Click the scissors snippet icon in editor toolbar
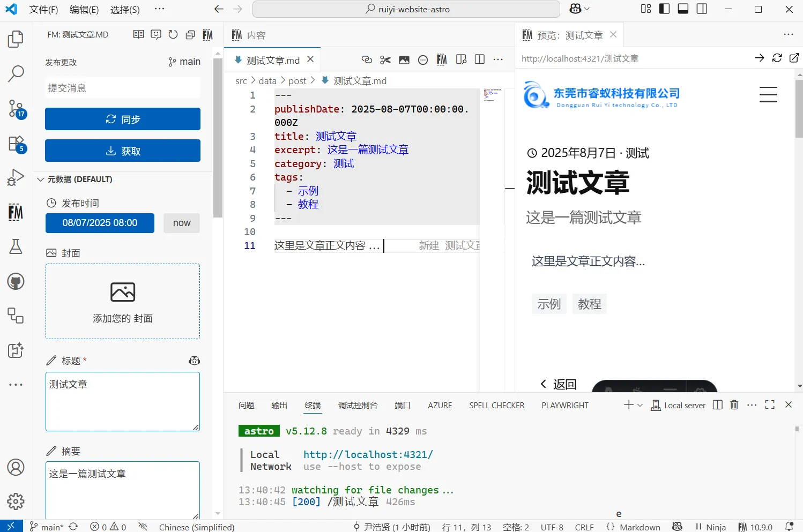This screenshot has width=803, height=532. (x=385, y=59)
